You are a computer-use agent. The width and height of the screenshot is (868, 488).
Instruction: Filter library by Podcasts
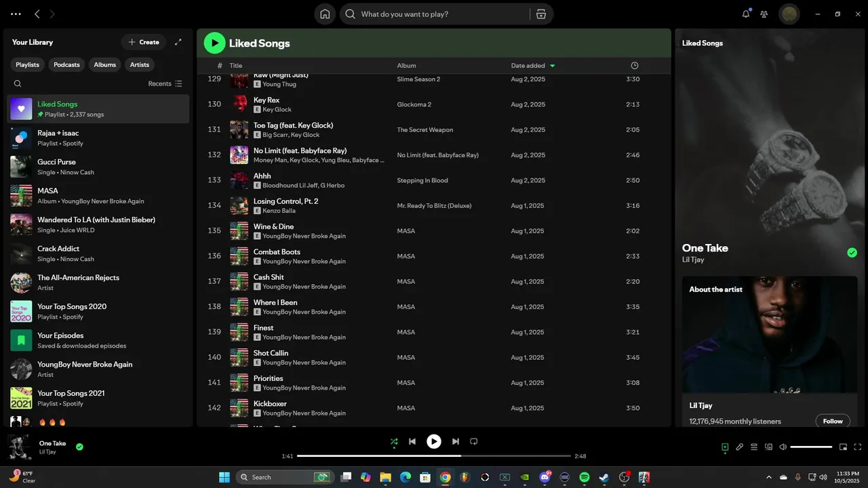coord(66,64)
